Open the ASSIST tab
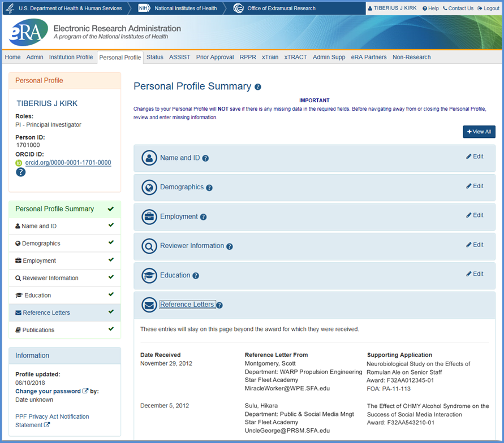The height and width of the screenshot is (443, 504). point(180,57)
